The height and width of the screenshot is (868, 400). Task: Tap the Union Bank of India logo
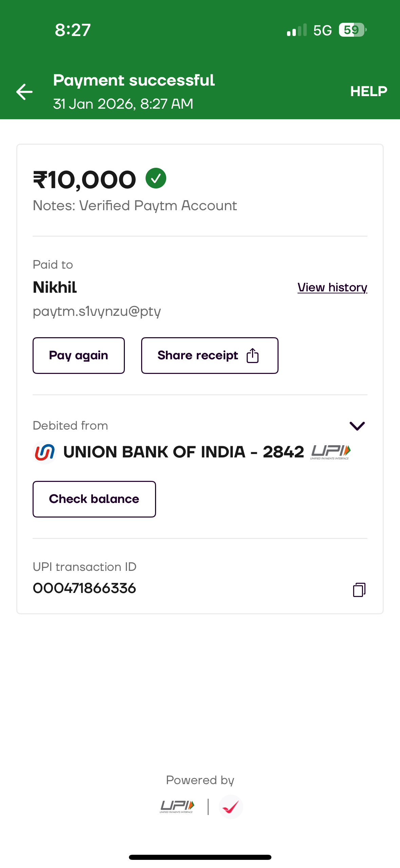pyautogui.click(x=45, y=452)
